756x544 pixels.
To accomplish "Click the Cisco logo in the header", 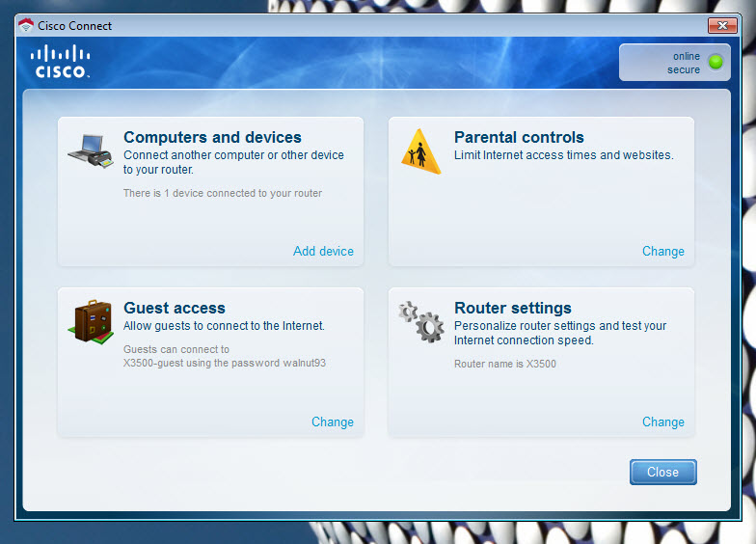I will coord(60,62).
